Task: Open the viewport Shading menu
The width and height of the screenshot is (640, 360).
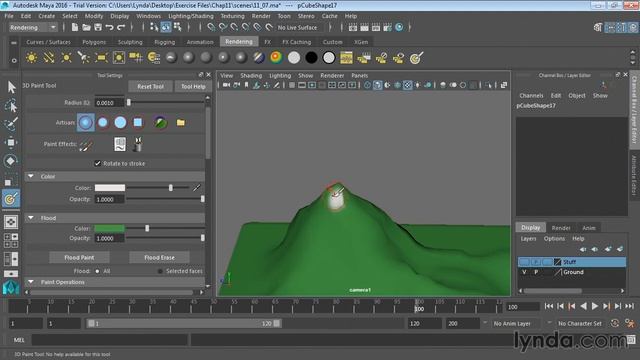Action: click(x=251, y=76)
